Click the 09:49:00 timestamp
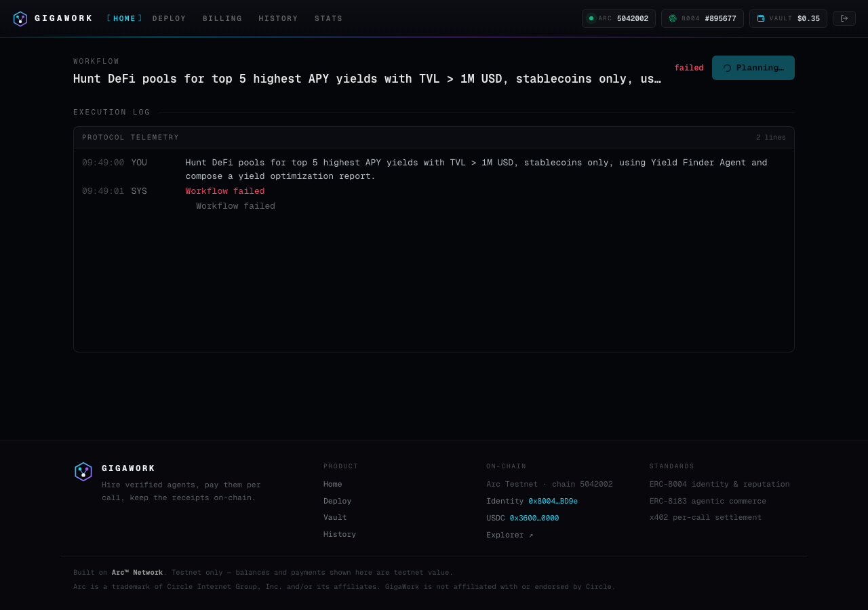The image size is (868, 610). [103, 163]
